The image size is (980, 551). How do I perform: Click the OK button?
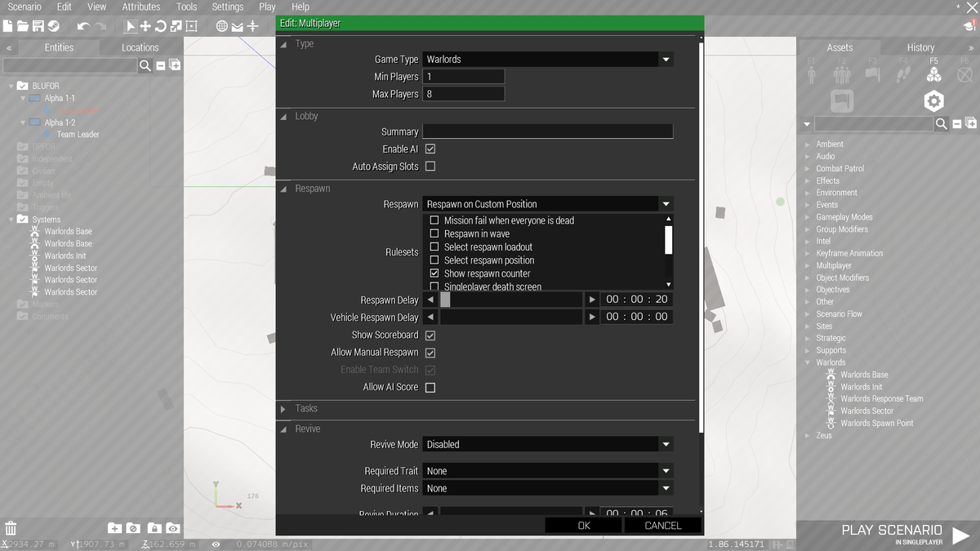582,525
